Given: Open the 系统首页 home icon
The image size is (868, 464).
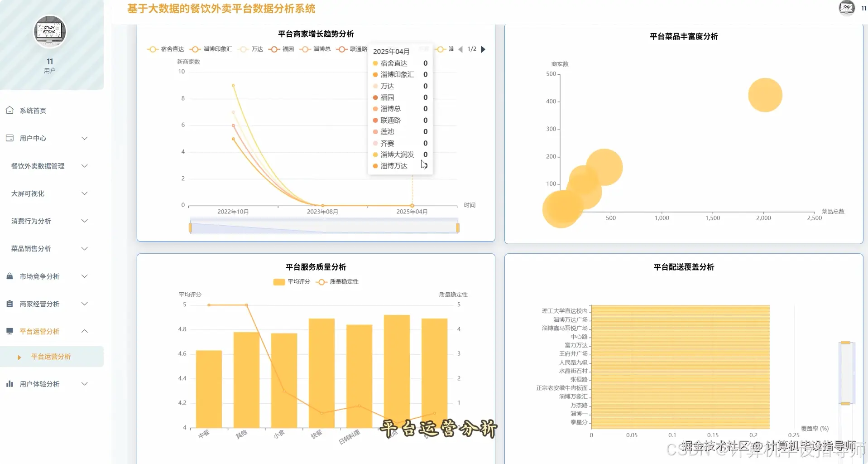Looking at the screenshot, I should click(x=10, y=110).
